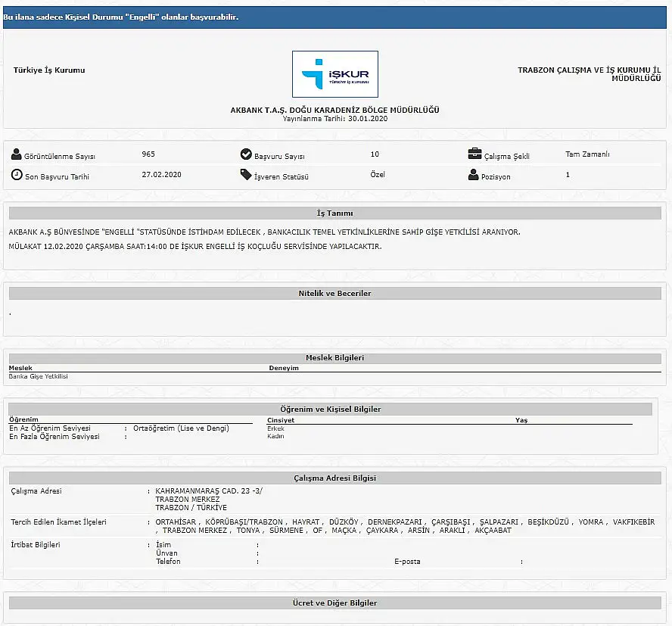Click 'VAKFIKEBİR' in the district list
Viewport: 672px width, 626px height.
pyautogui.click(x=633, y=522)
